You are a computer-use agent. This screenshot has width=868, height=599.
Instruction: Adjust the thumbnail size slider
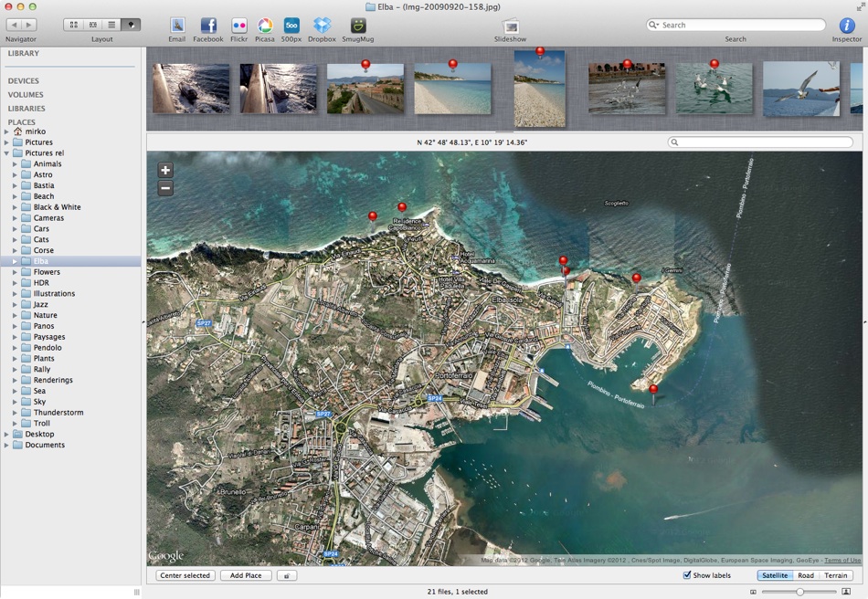coord(799,592)
